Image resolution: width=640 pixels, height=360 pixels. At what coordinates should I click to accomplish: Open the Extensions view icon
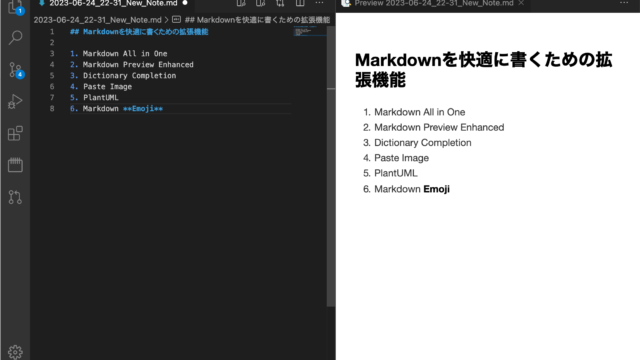tap(15, 133)
